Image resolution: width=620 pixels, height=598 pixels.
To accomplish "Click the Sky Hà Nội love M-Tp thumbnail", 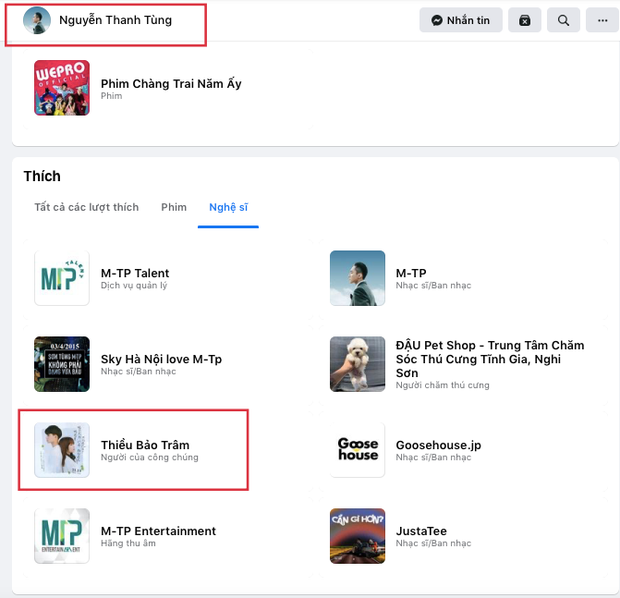I will 62,364.
